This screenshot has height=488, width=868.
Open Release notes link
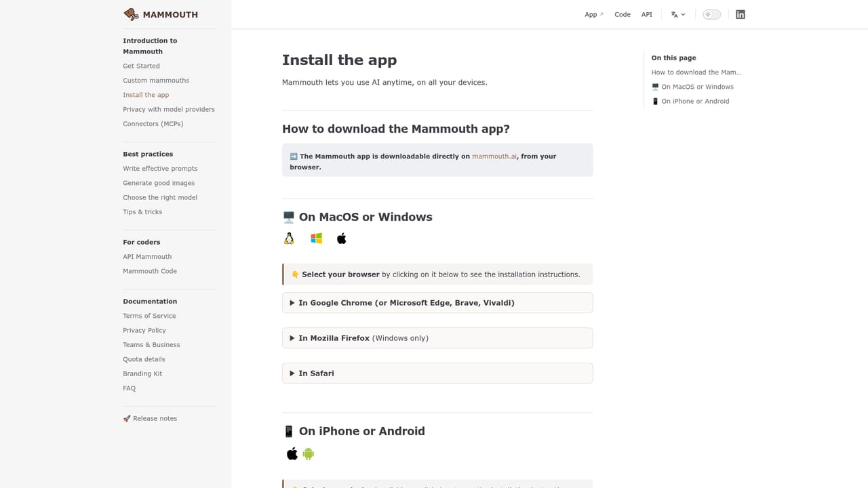point(150,419)
